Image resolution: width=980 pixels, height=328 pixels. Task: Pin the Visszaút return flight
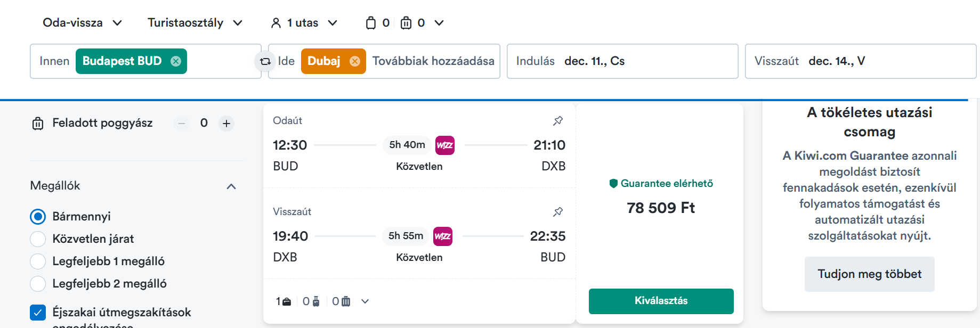tap(558, 212)
